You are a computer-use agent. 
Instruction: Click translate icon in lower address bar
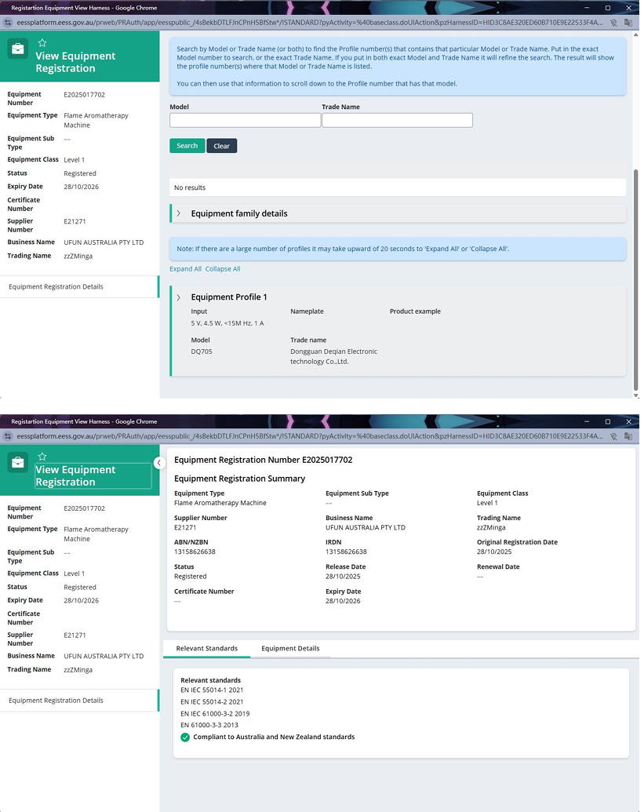[x=628, y=436]
